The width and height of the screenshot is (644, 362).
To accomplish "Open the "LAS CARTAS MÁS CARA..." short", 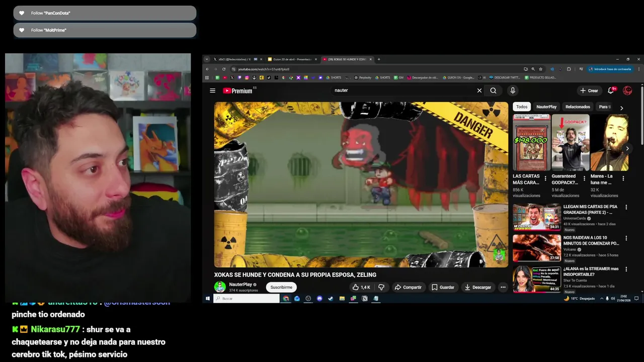I will [531, 142].
